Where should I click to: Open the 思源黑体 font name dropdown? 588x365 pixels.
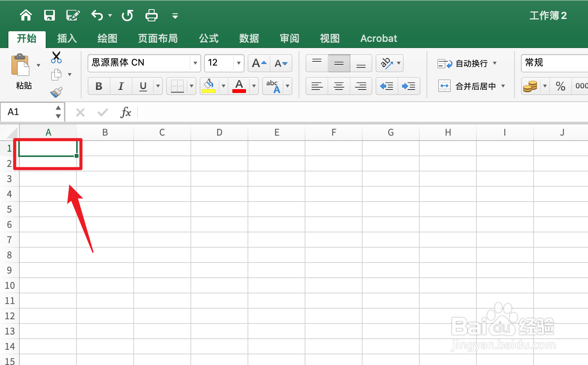click(x=195, y=63)
